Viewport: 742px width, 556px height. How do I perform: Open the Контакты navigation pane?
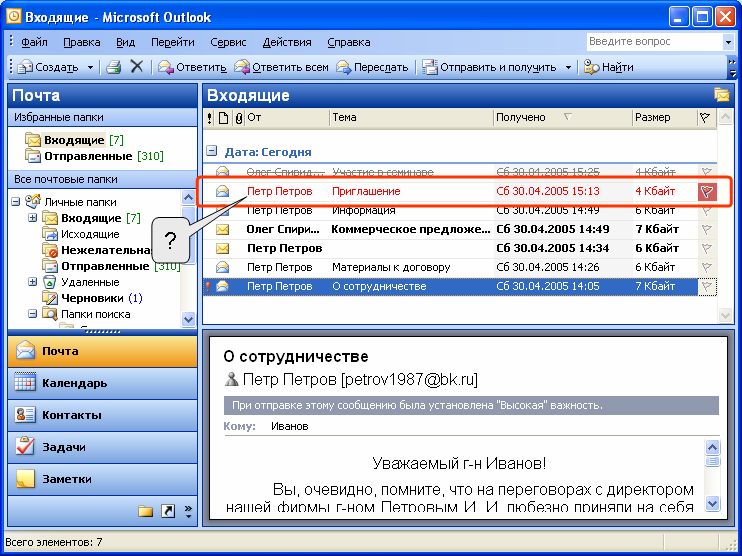102,415
